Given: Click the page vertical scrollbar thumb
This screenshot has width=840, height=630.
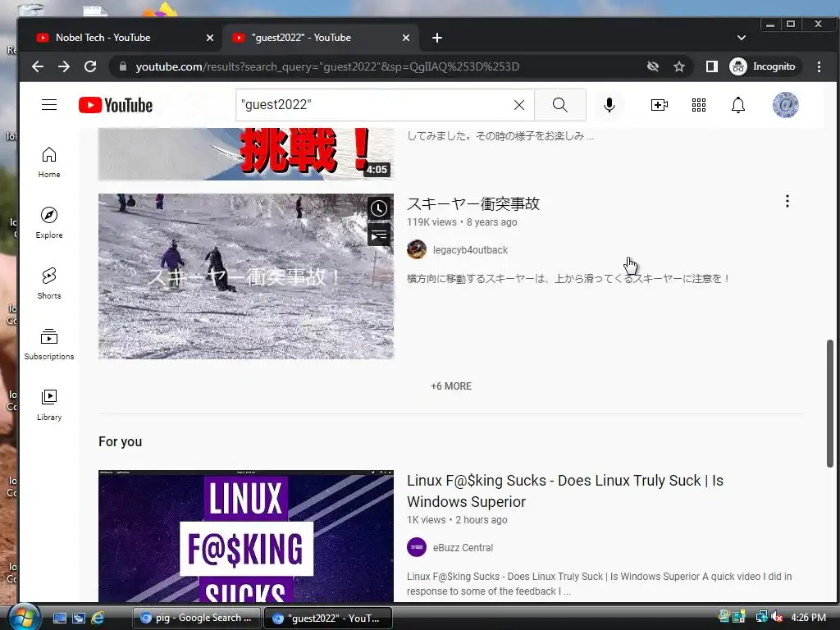Looking at the screenshot, I should tap(830, 404).
